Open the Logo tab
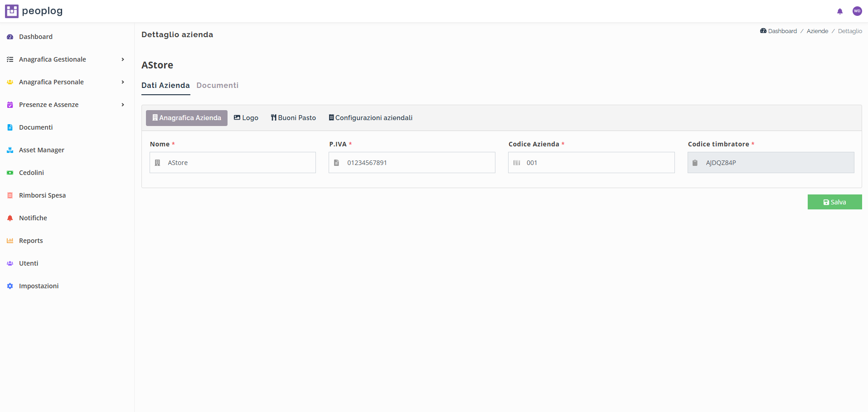868x412 pixels. (246, 118)
